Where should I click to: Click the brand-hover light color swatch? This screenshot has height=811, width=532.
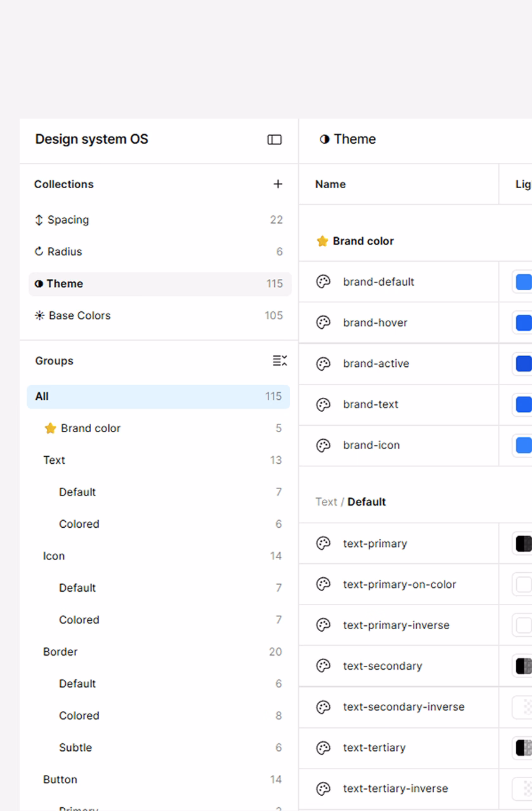coord(523,322)
